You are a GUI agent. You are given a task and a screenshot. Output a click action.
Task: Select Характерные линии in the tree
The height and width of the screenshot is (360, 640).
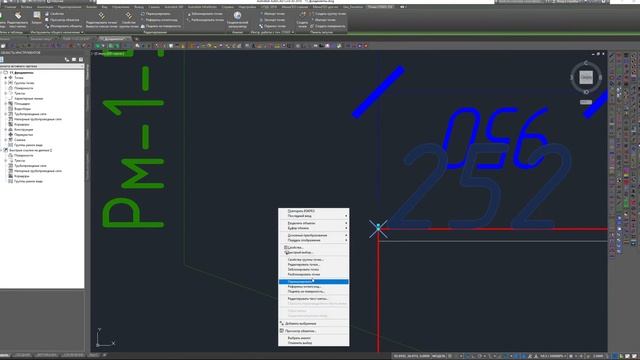[x=29, y=98]
